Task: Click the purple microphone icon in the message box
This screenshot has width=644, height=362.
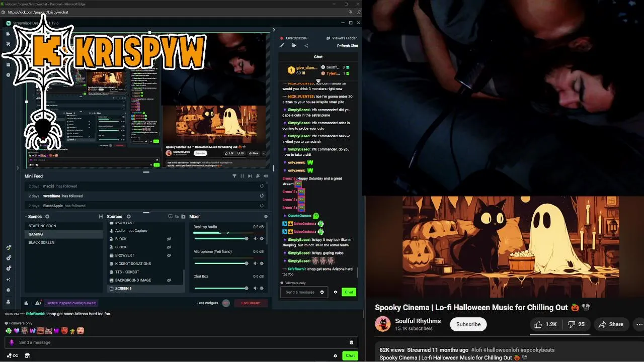Action: (12, 342)
